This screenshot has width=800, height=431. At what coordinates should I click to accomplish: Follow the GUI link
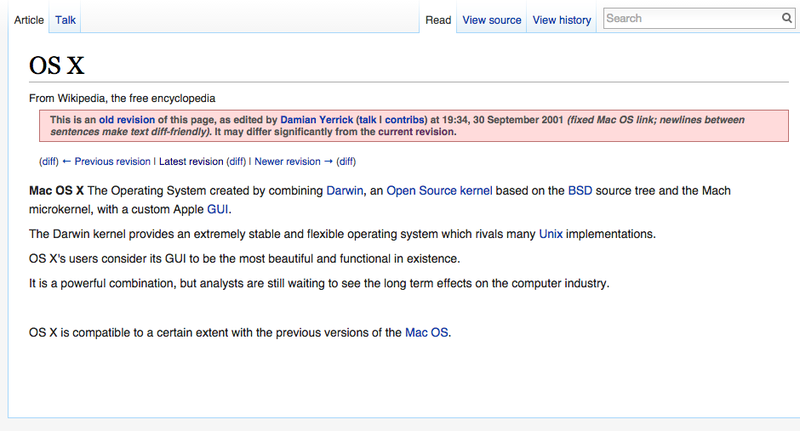(217, 210)
